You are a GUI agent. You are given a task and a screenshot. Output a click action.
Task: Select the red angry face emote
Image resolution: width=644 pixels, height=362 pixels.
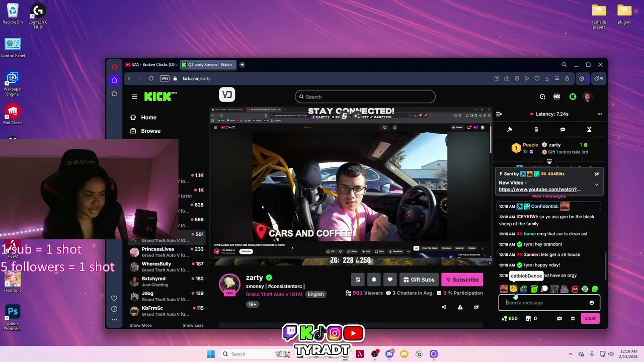575,289
